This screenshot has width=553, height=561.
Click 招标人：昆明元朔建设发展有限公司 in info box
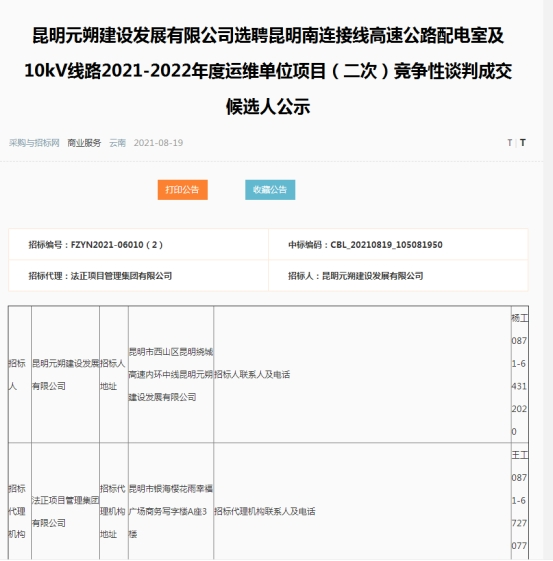tap(356, 276)
